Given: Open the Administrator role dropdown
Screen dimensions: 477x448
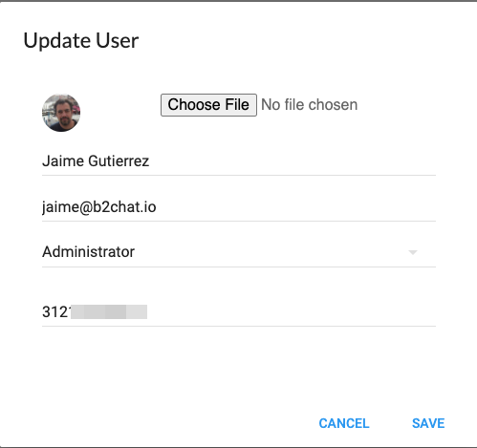Looking at the screenshot, I should point(239,252).
